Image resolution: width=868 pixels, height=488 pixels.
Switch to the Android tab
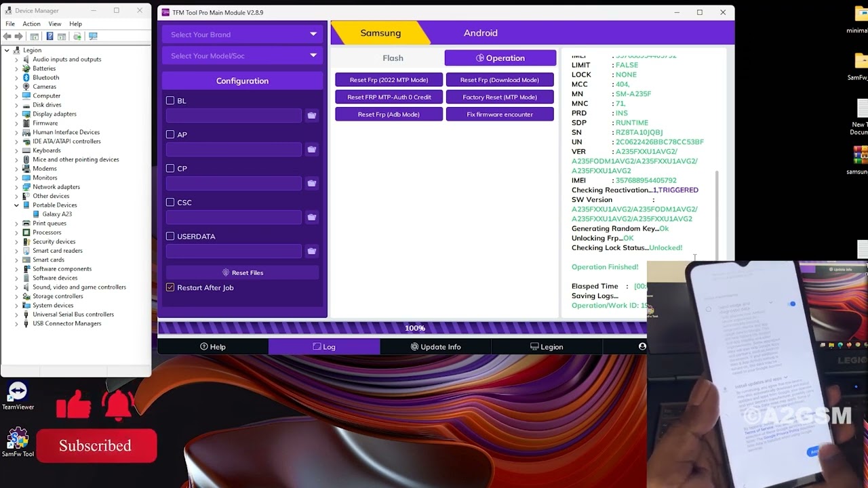pyautogui.click(x=480, y=33)
